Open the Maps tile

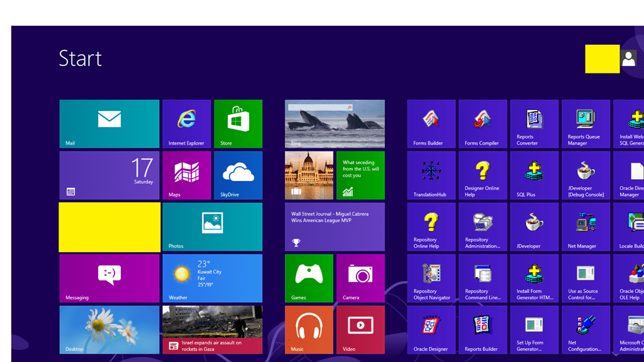(186, 175)
